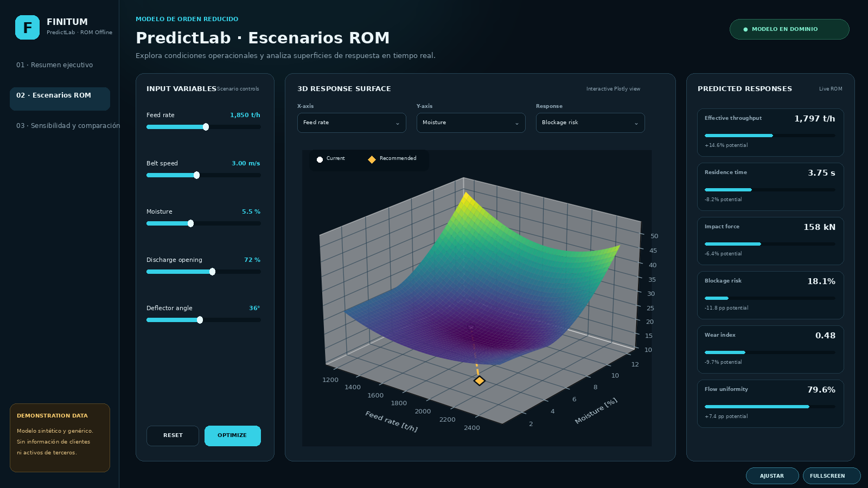The image size is (868, 488).
Task: Click the green Modelo en dominio status dot
Action: point(745,29)
